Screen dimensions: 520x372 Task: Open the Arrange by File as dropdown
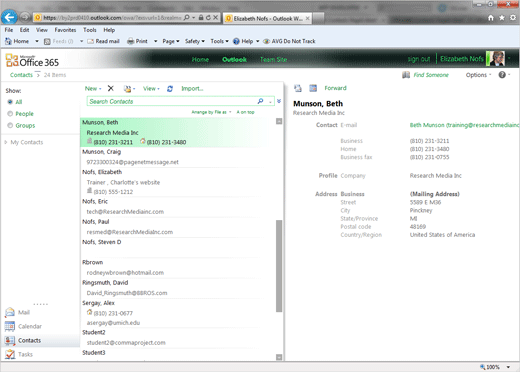point(211,112)
